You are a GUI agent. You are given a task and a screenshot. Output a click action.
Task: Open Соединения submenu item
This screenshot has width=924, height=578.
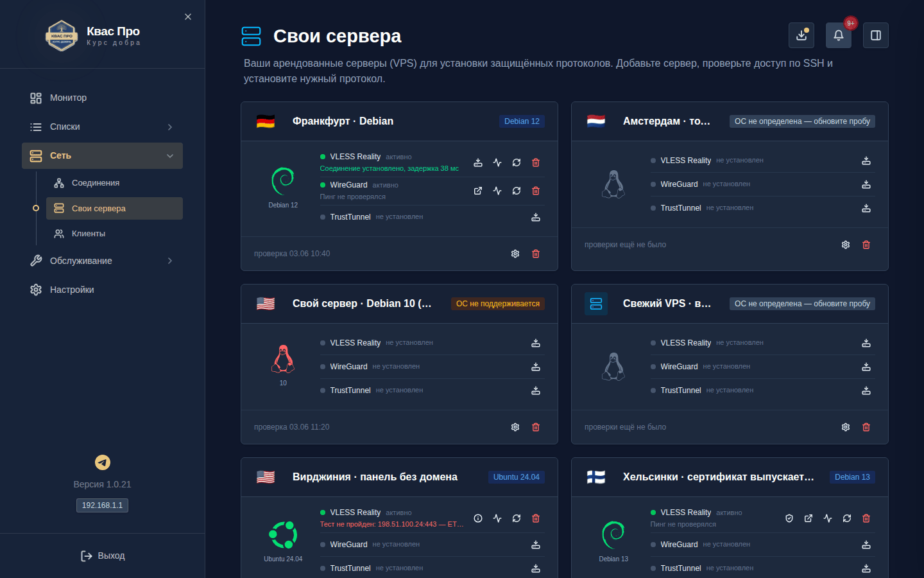114,183
